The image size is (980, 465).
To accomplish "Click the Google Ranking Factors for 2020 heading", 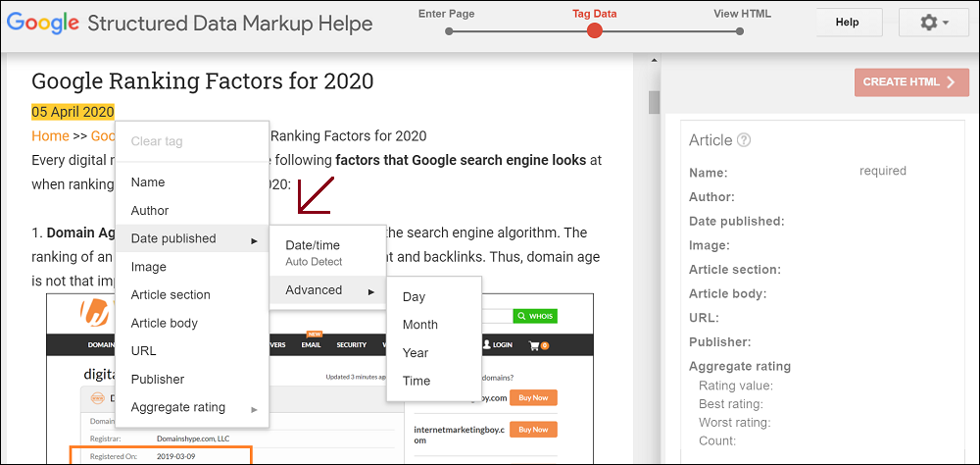I will click(203, 80).
